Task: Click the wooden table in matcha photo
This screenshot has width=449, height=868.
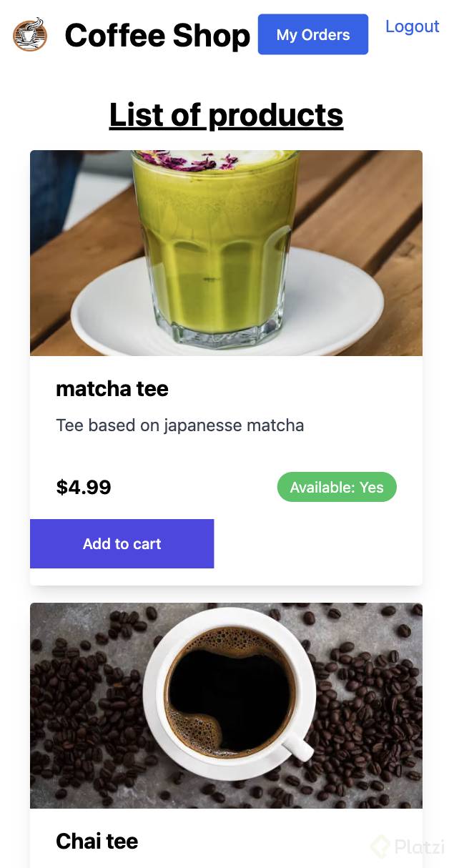Action: 357,214
